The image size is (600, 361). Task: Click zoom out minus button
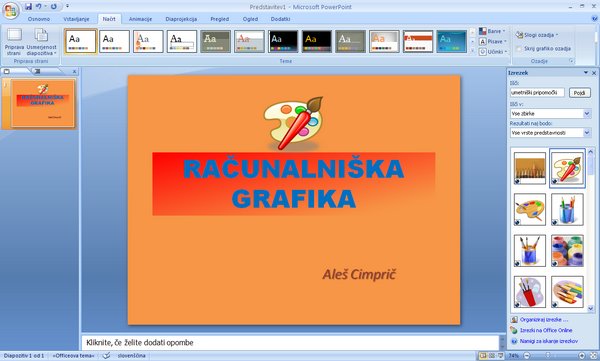[527, 356]
